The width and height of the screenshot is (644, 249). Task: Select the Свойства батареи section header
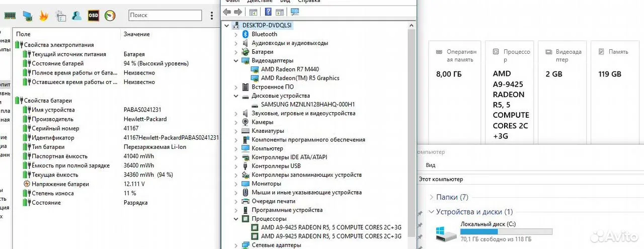(48, 101)
